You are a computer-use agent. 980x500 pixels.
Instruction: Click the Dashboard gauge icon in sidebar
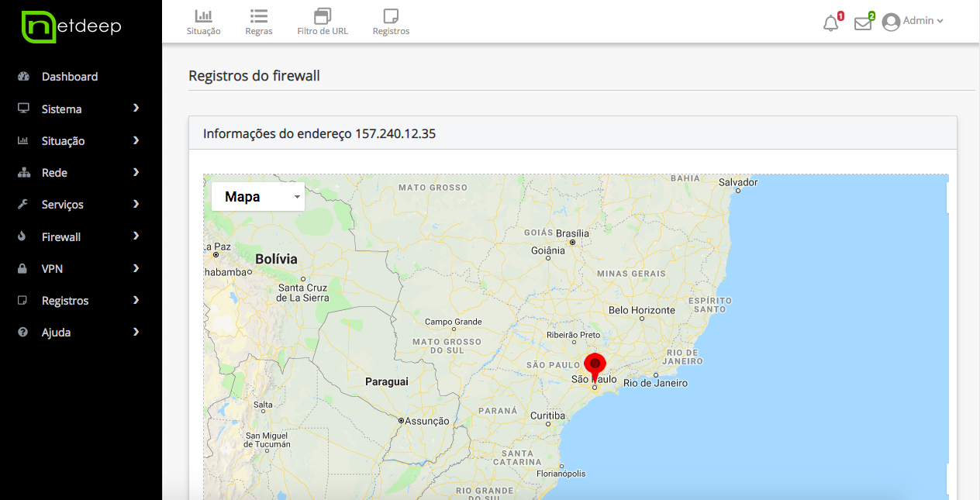click(23, 77)
